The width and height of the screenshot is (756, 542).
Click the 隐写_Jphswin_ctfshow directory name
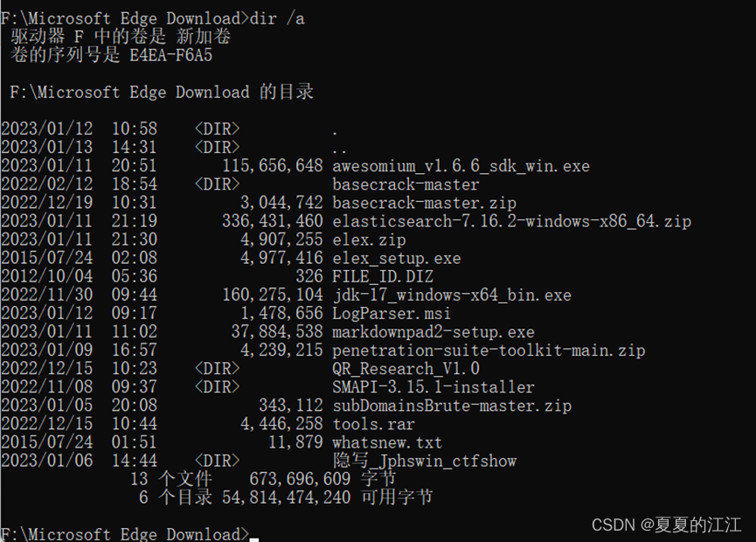pos(424,461)
